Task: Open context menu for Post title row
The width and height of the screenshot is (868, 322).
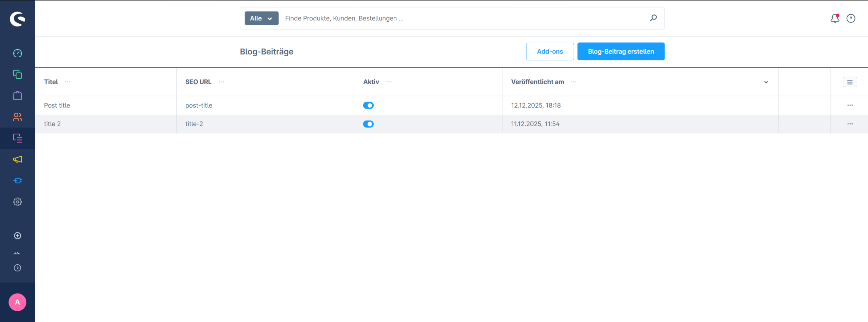Action: (850, 105)
